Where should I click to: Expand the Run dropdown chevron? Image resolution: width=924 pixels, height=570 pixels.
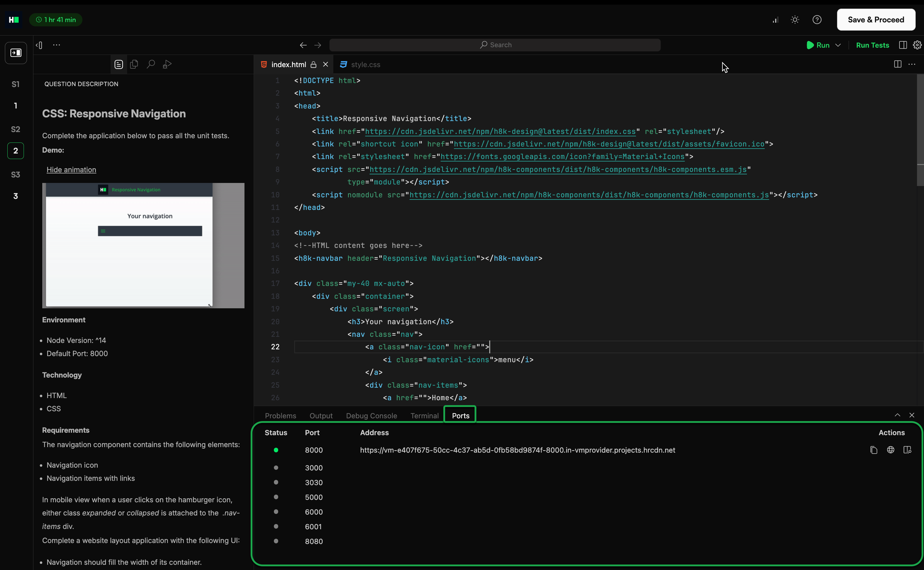coord(838,45)
